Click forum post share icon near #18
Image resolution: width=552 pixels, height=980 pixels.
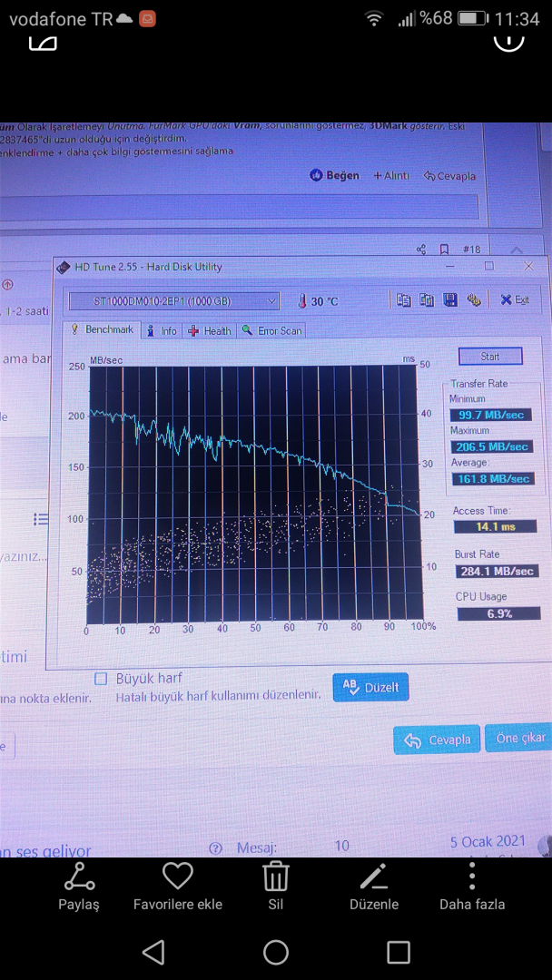[420, 250]
